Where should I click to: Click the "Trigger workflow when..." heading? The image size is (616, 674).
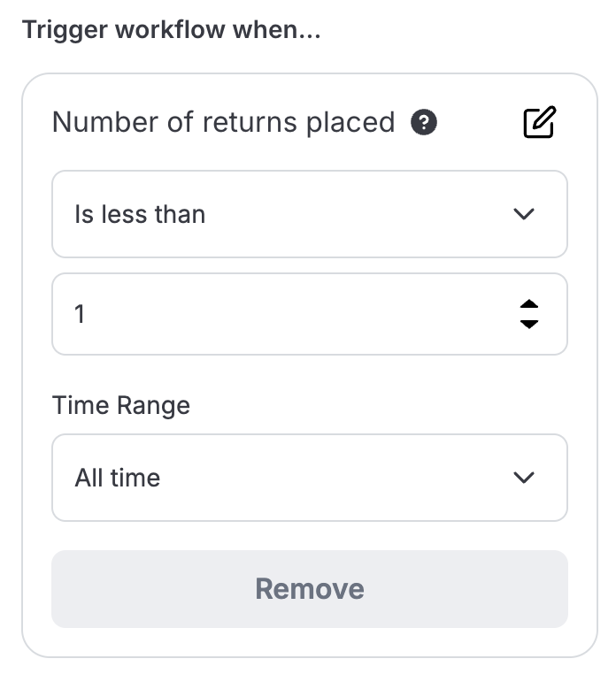pos(172,31)
